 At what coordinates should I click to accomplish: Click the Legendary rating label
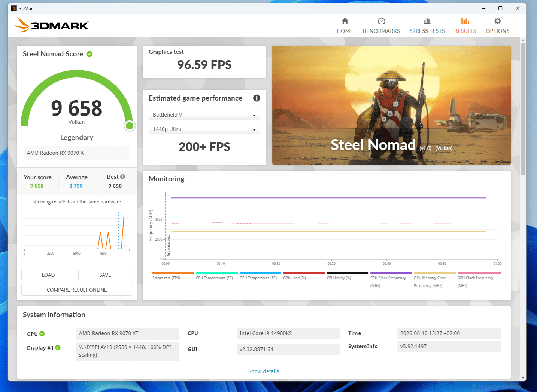pyautogui.click(x=77, y=138)
